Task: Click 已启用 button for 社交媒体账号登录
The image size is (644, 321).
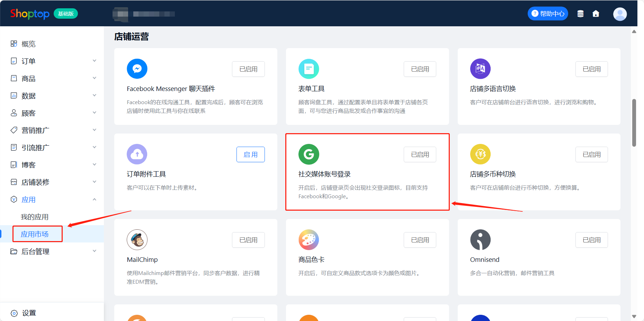Action: [x=420, y=155]
